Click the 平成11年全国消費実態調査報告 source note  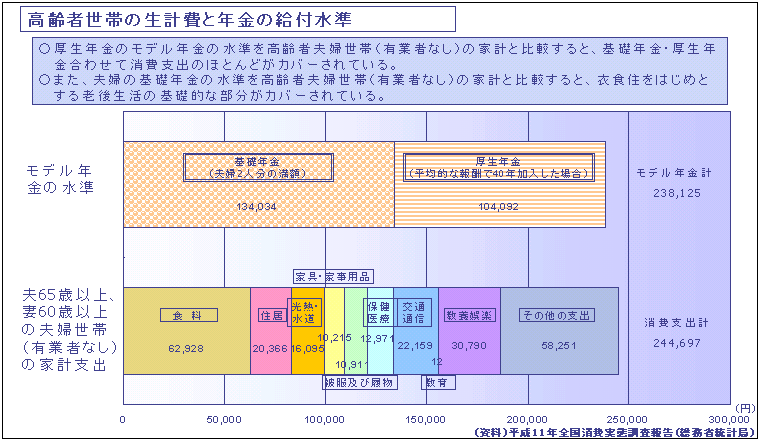point(611,433)
